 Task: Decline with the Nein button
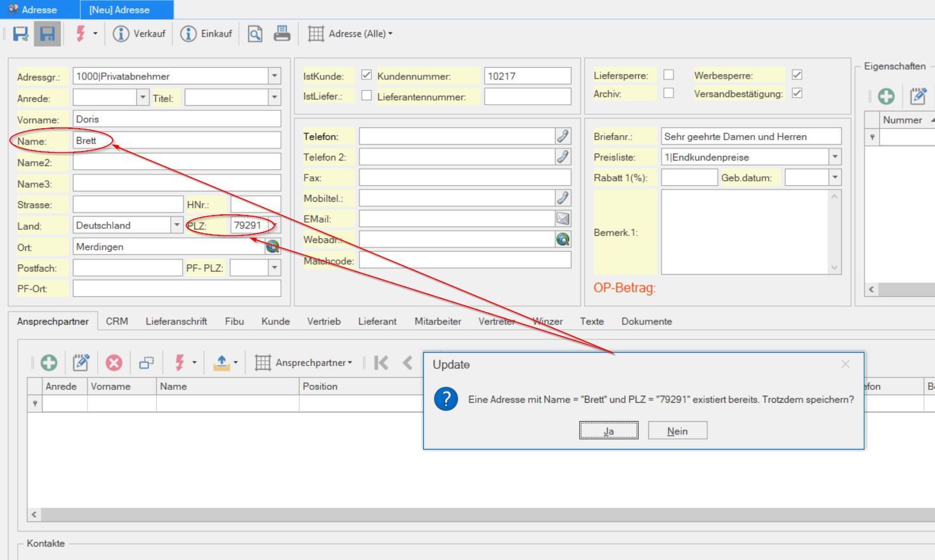[x=677, y=431]
